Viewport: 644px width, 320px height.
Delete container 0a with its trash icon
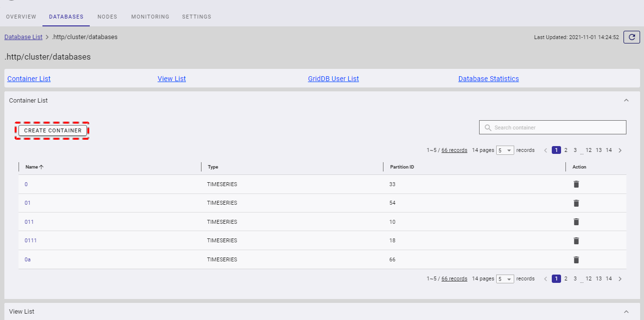(576, 259)
